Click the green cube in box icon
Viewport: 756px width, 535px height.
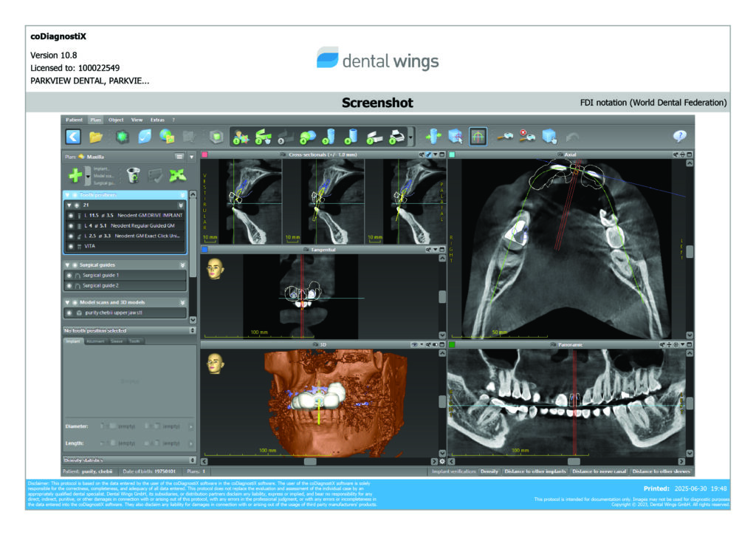click(x=216, y=137)
